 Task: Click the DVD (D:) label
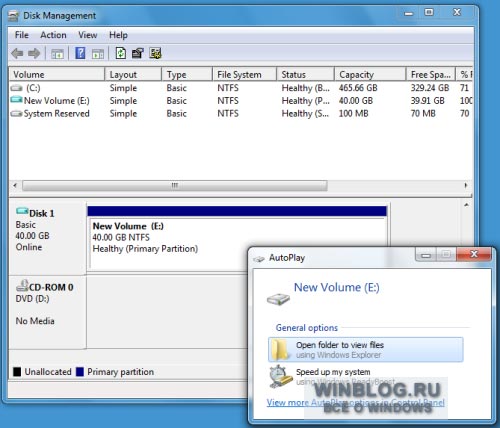[32, 299]
